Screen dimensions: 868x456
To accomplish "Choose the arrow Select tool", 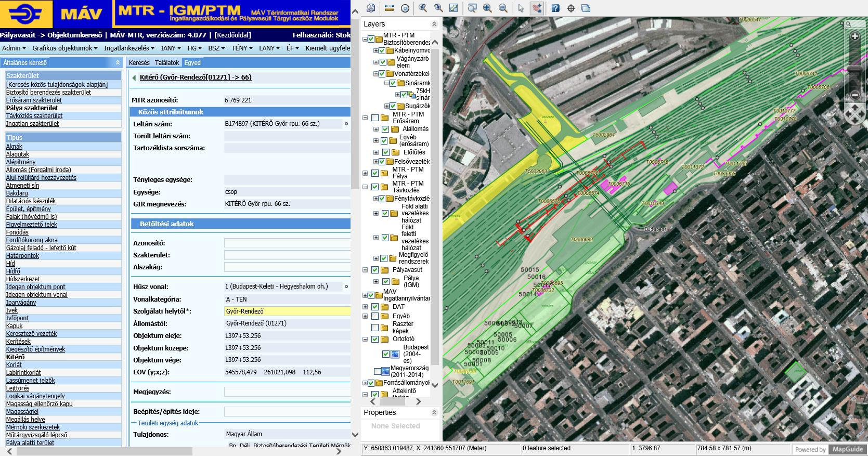I will pyautogui.click(x=521, y=8).
